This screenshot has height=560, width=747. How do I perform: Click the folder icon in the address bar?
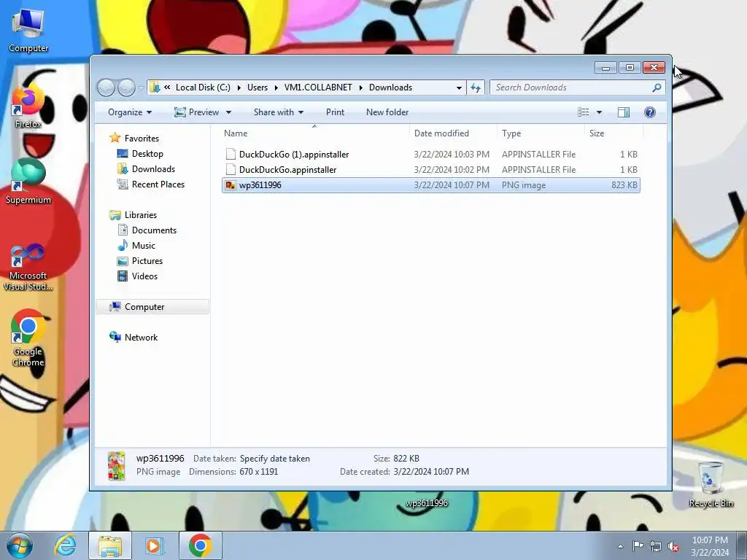coord(155,87)
